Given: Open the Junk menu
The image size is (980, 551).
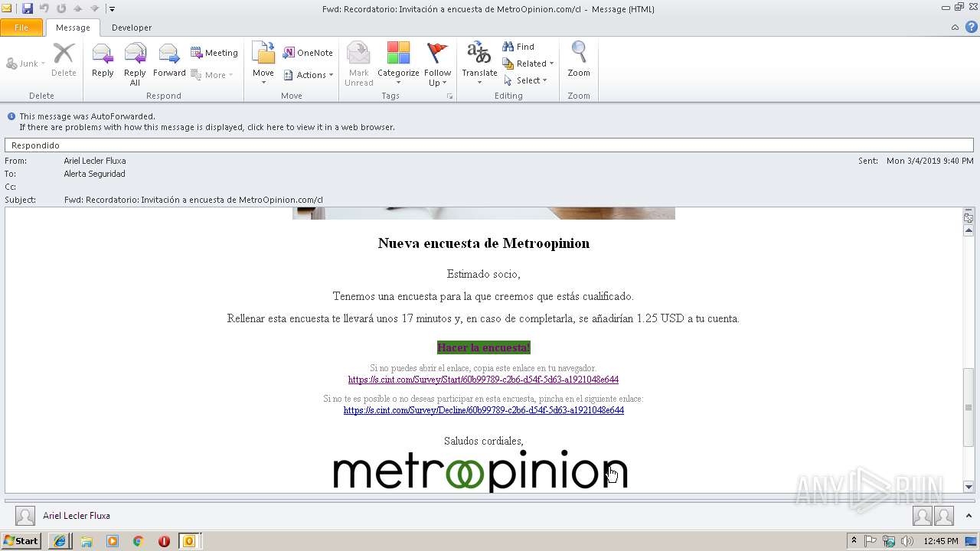Looking at the screenshot, I should [x=25, y=64].
